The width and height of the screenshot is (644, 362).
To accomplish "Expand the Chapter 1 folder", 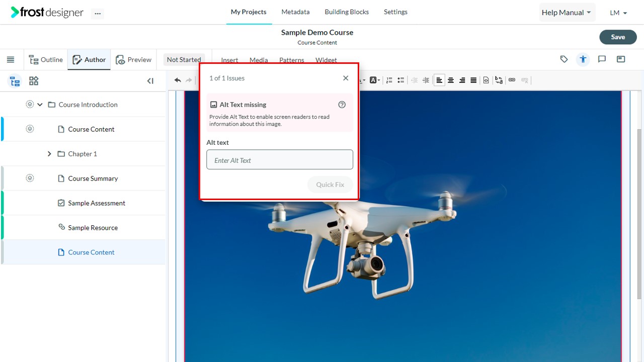I will click(49, 154).
